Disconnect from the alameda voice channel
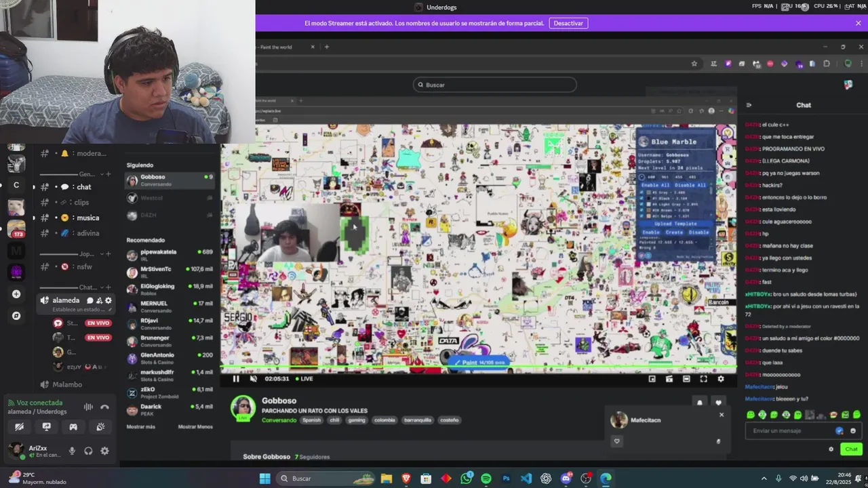The height and width of the screenshot is (488, 868). [104, 407]
